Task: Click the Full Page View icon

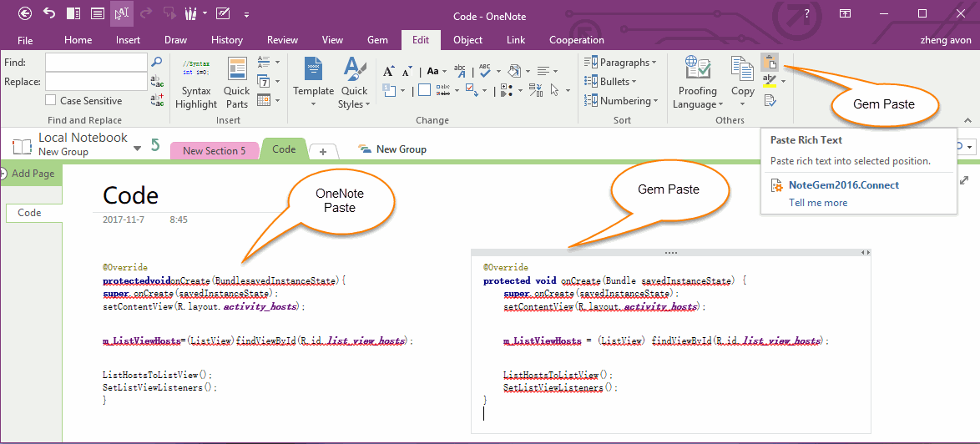Action: 97,13
